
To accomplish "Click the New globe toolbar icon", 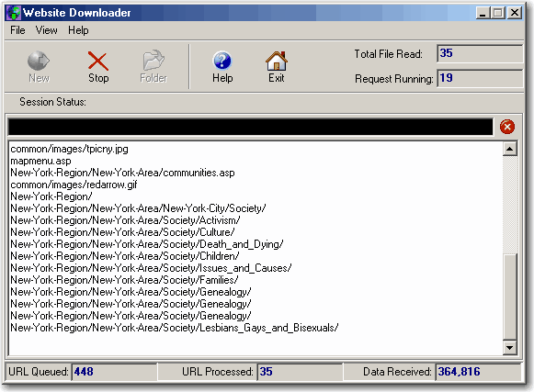I will [39, 61].
